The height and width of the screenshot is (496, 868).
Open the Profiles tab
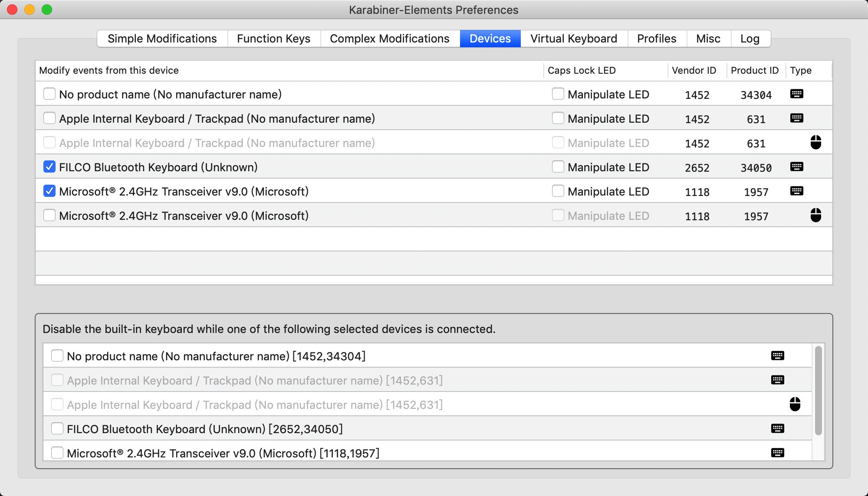coord(656,38)
